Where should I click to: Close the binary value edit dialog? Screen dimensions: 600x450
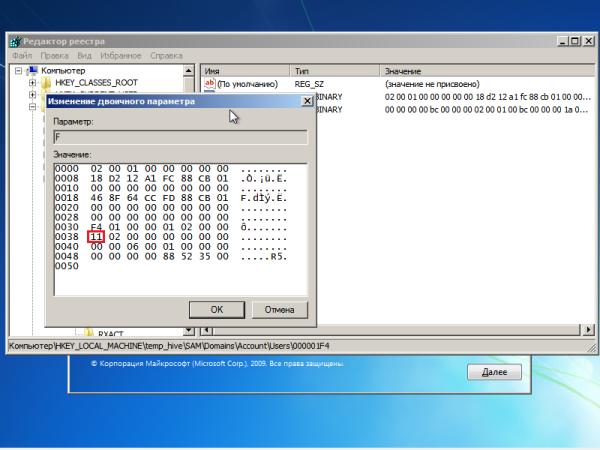[307, 101]
